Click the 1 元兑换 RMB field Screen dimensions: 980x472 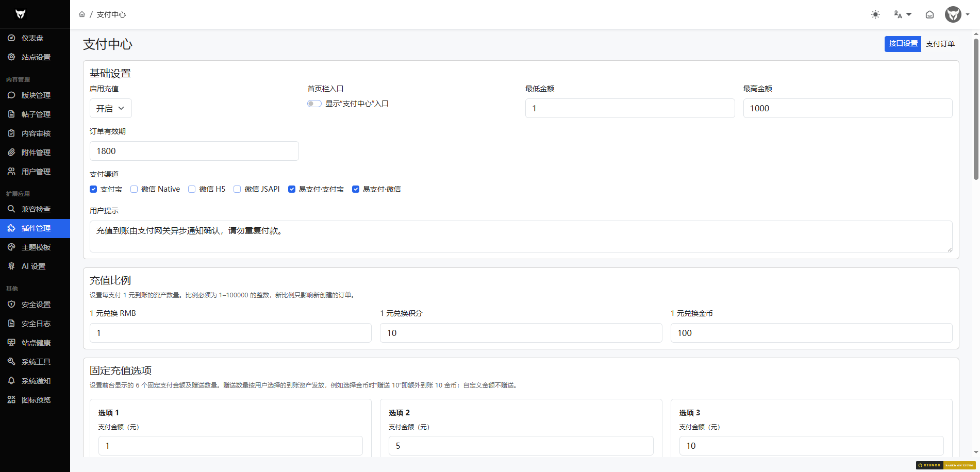pos(230,333)
